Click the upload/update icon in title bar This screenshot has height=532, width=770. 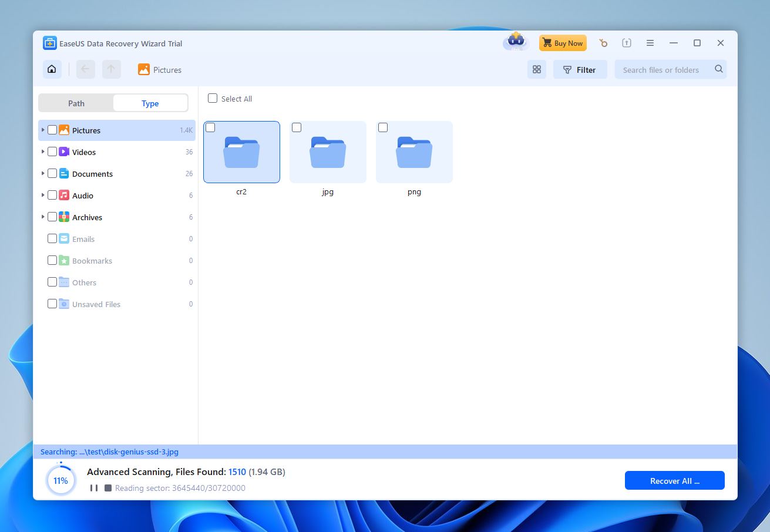(x=627, y=43)
